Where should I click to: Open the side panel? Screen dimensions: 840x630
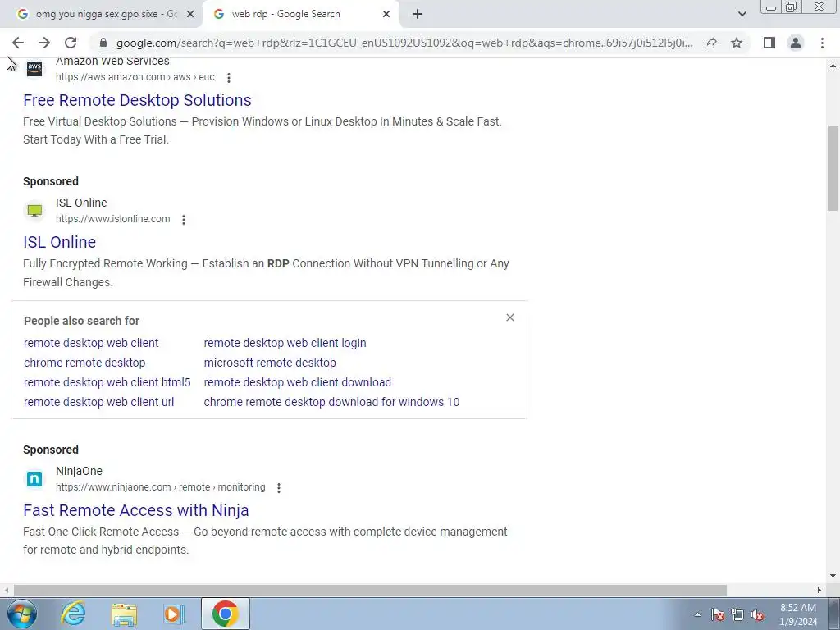[x=769, y=43]
